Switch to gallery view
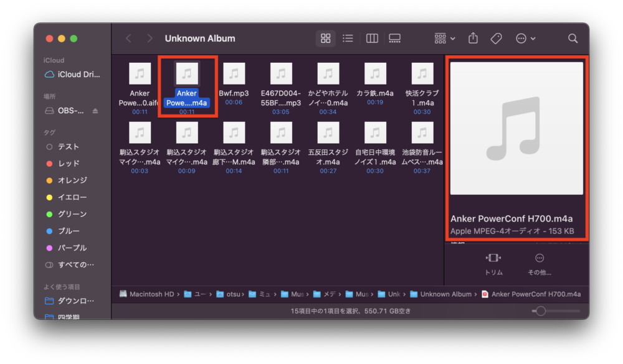 pos(394,39)
